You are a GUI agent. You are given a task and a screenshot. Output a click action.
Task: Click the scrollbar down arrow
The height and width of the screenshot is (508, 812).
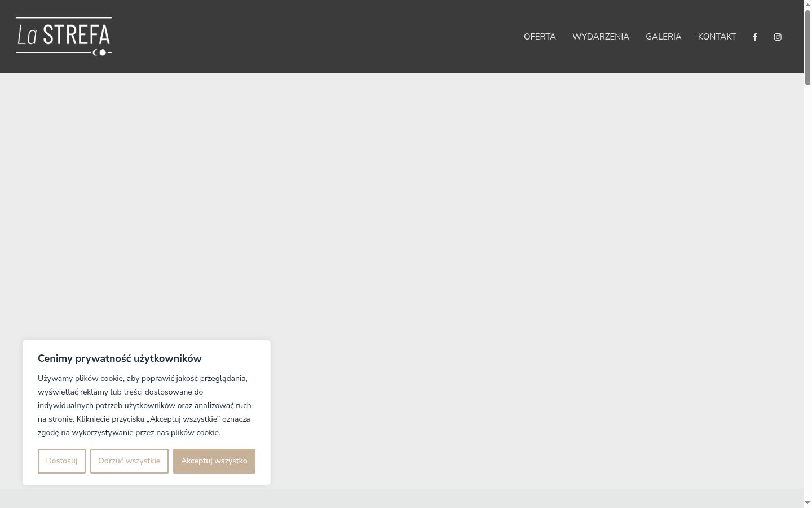click(x=807, y=503)
